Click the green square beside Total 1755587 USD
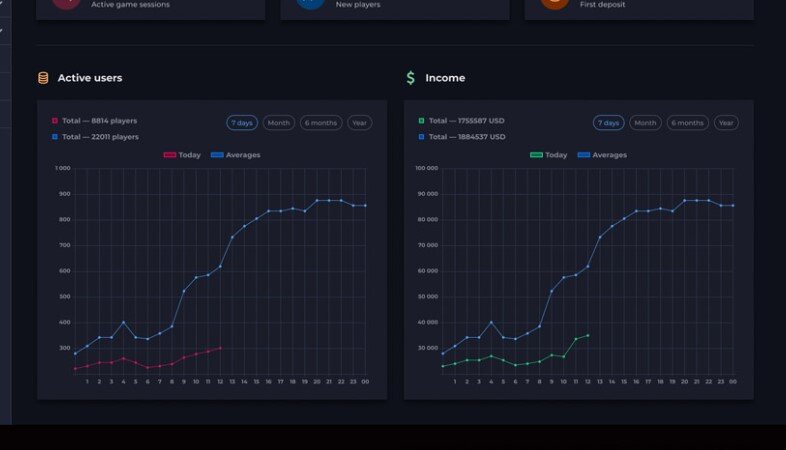The height and width of the screenshot is (450, 786). pos(421,121)
